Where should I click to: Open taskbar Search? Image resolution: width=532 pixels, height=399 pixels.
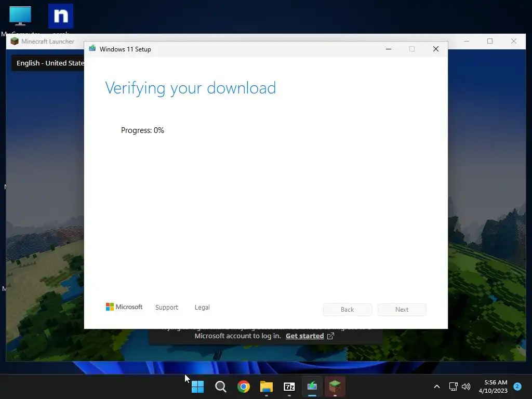click(220, 387)
